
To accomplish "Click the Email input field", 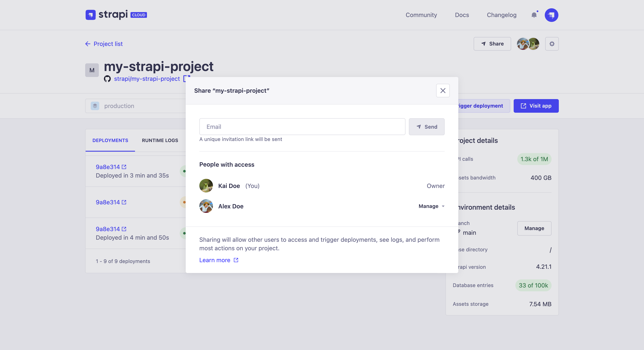I will [302, 127].
